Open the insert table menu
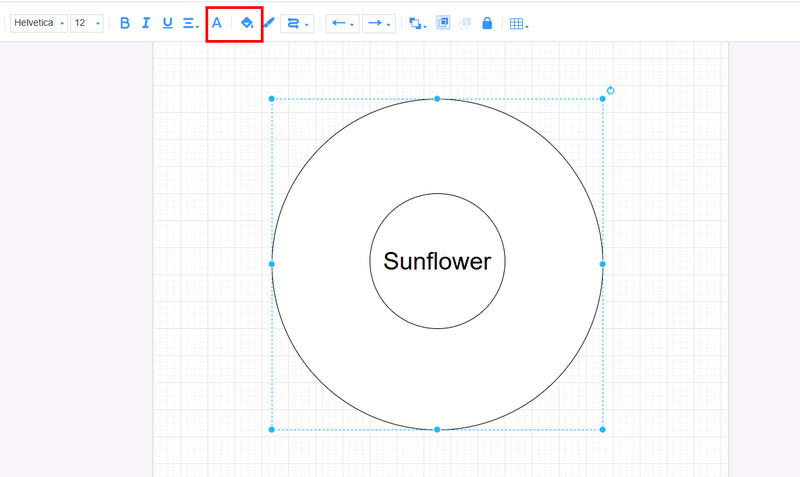Viewport: 800px width, 477px height. [518, 23]
